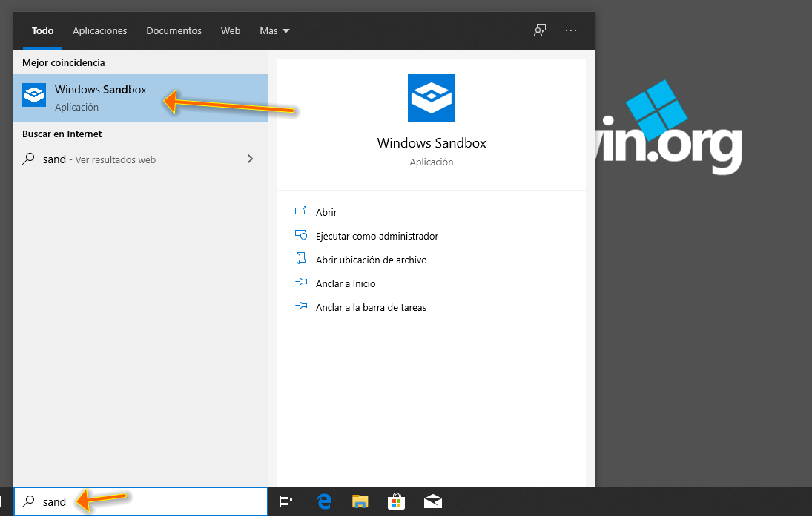The width and height of the screenshot is (812, 520).
Task: Switch to the Aplicaciones tab
Action: tap(99, 30)
